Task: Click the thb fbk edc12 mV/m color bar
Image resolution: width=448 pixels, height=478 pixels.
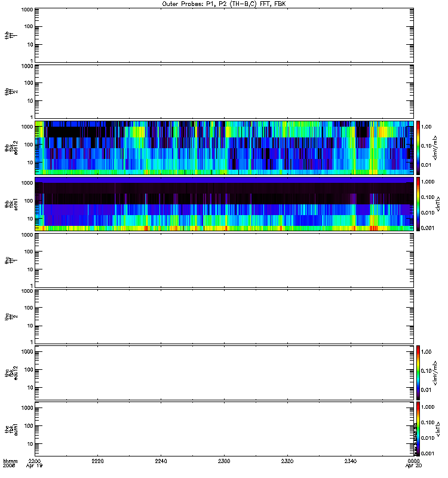Action: [418, 148]
